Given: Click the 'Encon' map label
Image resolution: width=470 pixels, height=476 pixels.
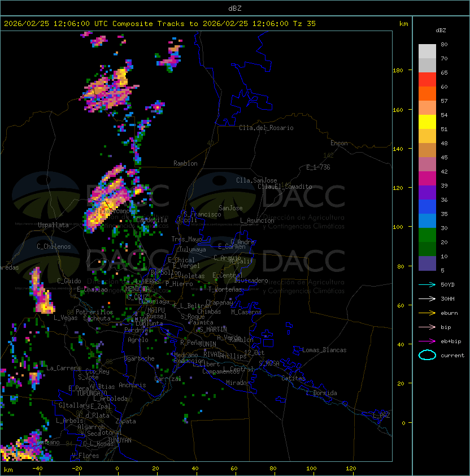Looking at the screenshot, I should tap(339, 143).
